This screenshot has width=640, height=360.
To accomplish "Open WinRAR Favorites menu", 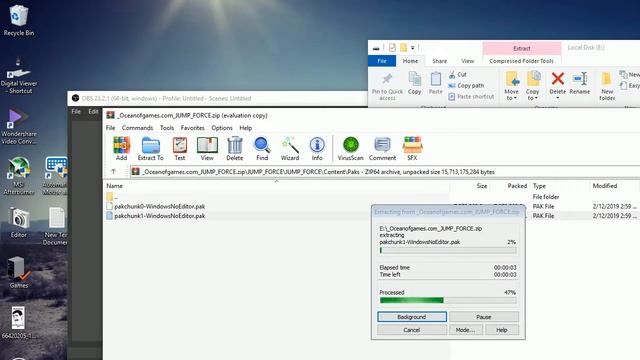I will coord(193,128).
